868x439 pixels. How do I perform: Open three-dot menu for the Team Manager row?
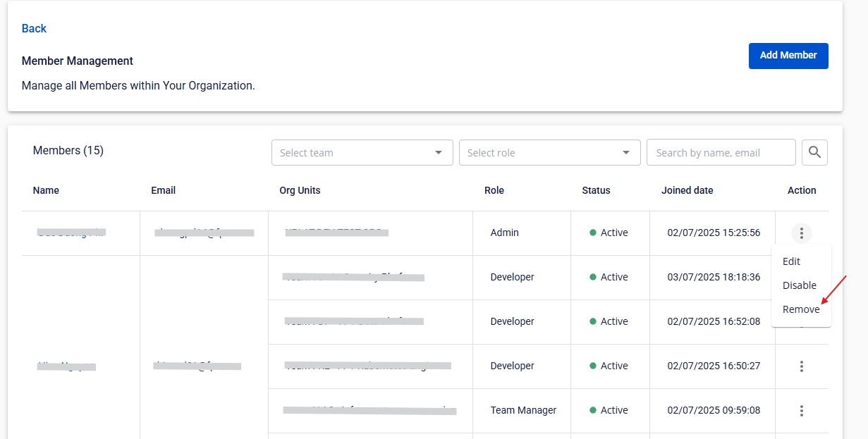pos(801,410)
